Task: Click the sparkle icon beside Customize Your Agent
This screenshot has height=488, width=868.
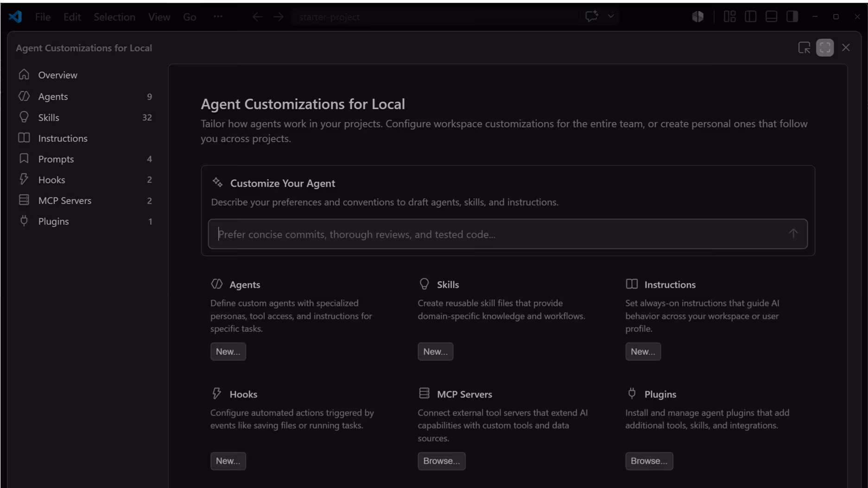Action: coord(217,182)
